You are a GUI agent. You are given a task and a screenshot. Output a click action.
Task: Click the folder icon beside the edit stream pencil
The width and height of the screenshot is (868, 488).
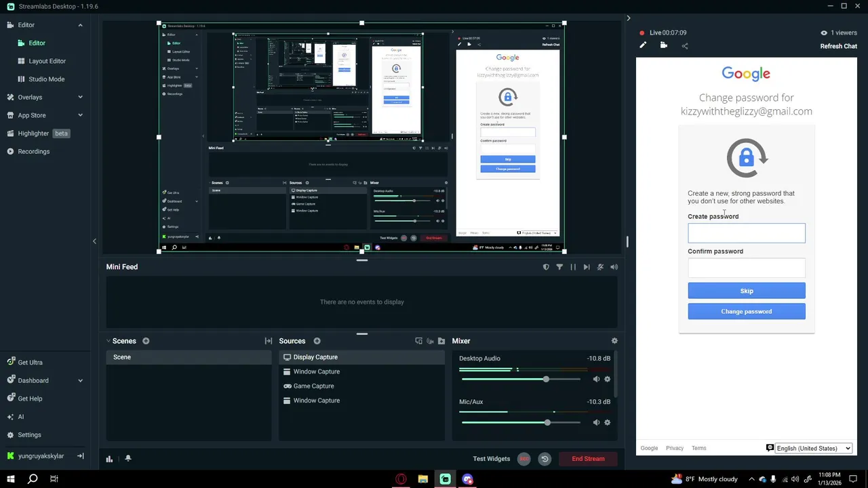point(664,45)
